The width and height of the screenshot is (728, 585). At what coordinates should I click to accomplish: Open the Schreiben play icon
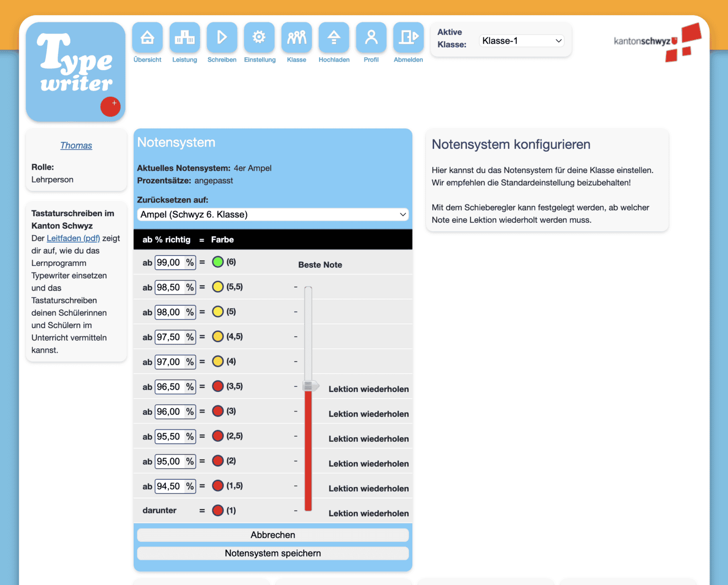point(222,37)
